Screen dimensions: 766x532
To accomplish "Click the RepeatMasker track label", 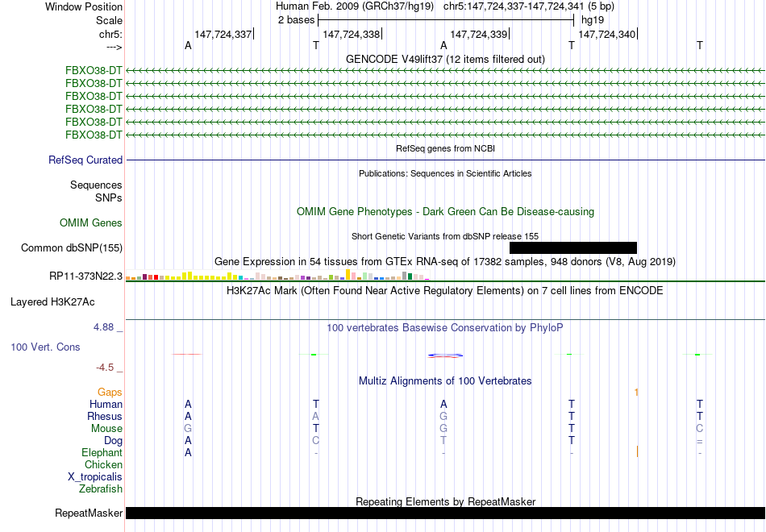I will point(89,513).
